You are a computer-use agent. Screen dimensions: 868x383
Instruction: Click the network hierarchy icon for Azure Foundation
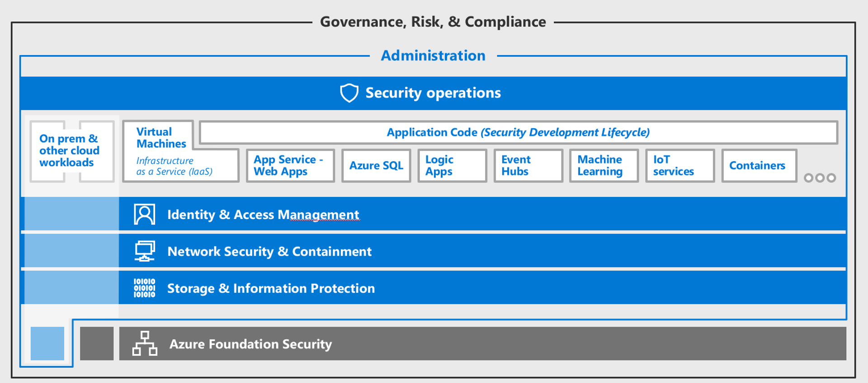145,343
